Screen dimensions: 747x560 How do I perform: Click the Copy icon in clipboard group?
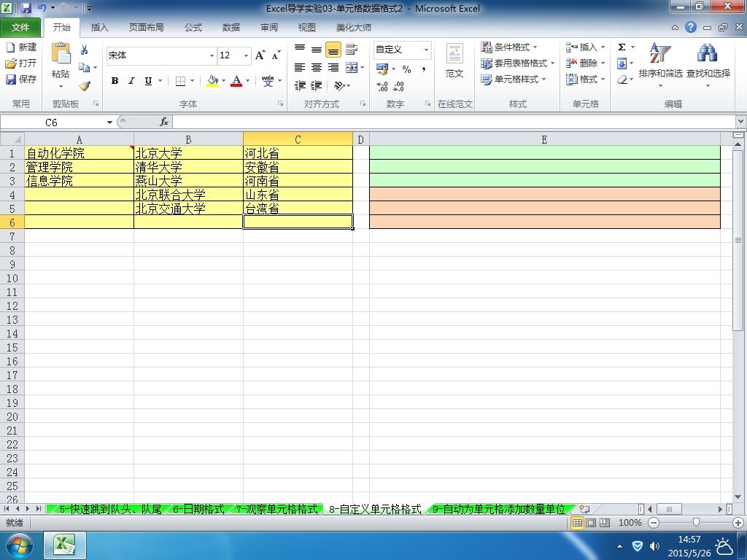tap(84, 67)
